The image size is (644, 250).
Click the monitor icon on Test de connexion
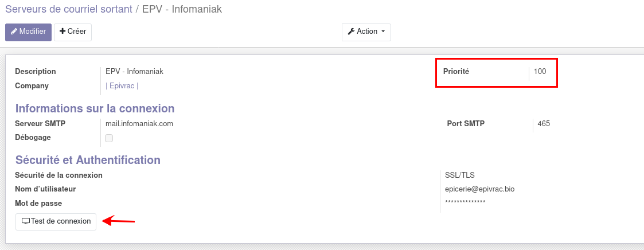pyautogui.click(x=25, y=221)
